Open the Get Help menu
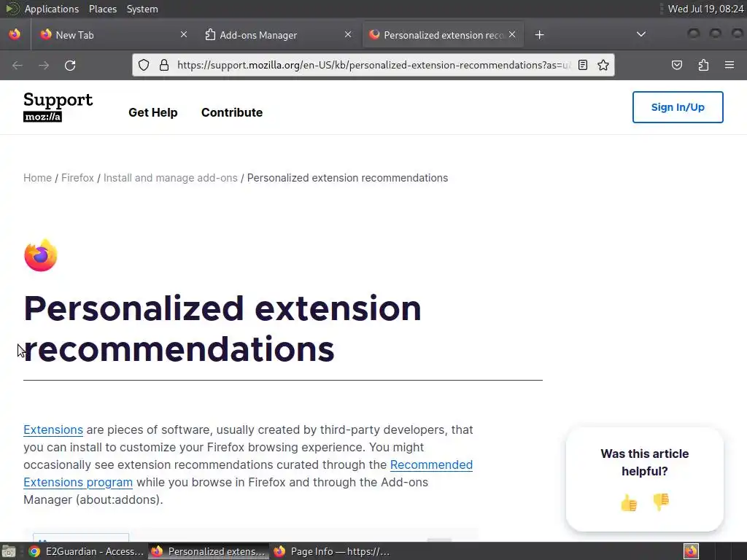 [153, 112]
